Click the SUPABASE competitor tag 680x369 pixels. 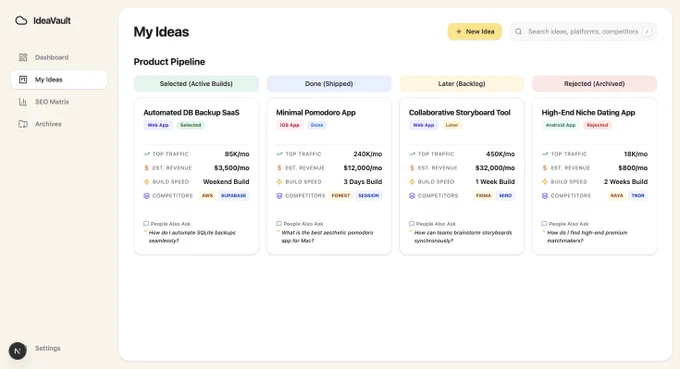(233, 196)
